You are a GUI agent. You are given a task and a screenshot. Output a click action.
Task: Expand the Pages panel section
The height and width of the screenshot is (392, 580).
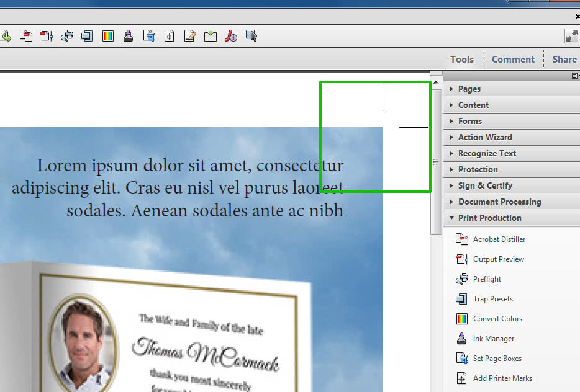pos(512,89)
